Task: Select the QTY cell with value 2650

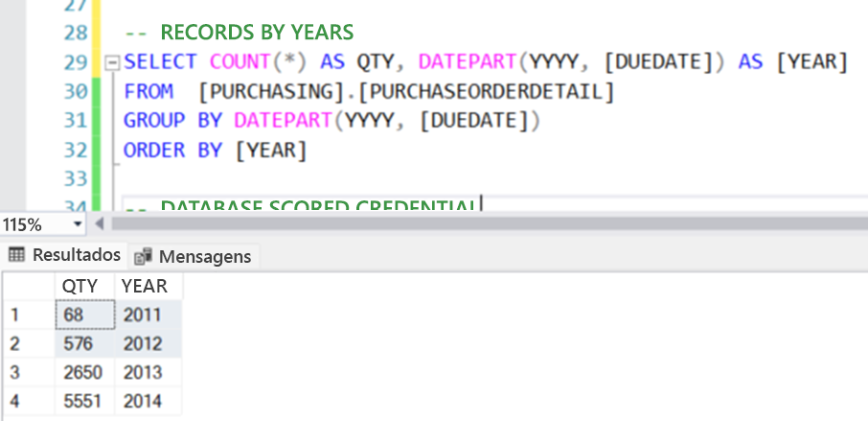Action: tap(84, 372)
